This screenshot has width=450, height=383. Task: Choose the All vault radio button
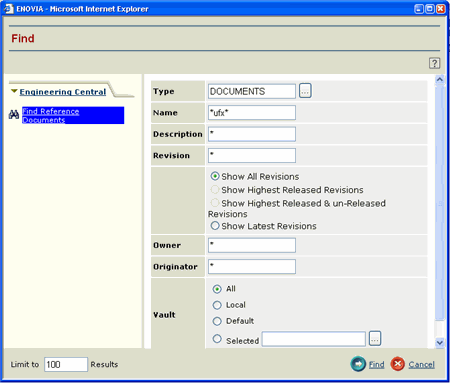[217, 289]
